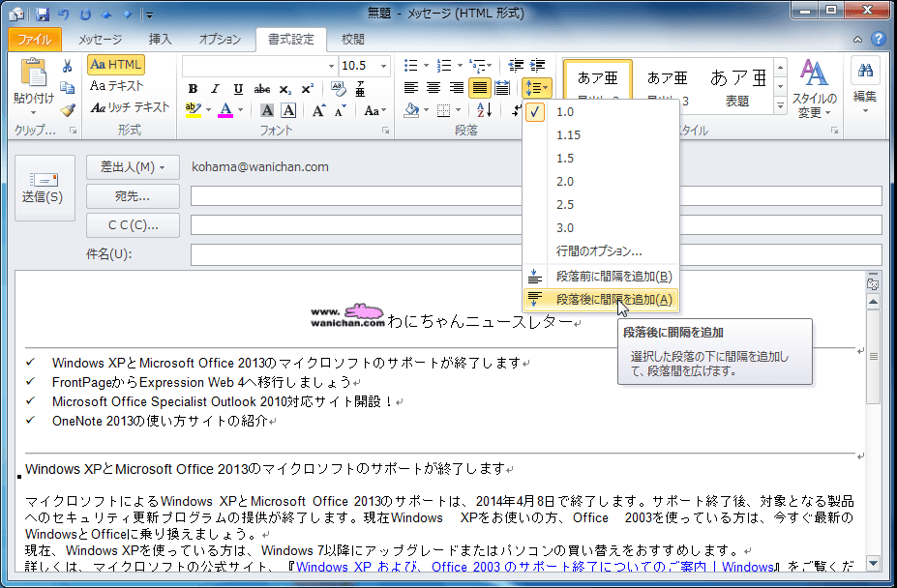Viewport: 897px width, 588px height.
Task: Expand numbered list dropdown arrow
Action: tap(460, 65)
